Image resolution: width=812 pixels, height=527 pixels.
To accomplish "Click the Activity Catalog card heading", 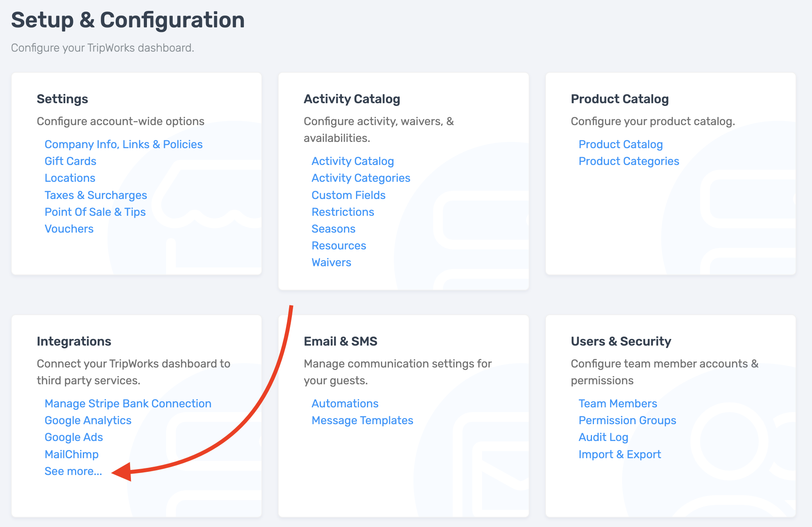I will click(352, 99).
